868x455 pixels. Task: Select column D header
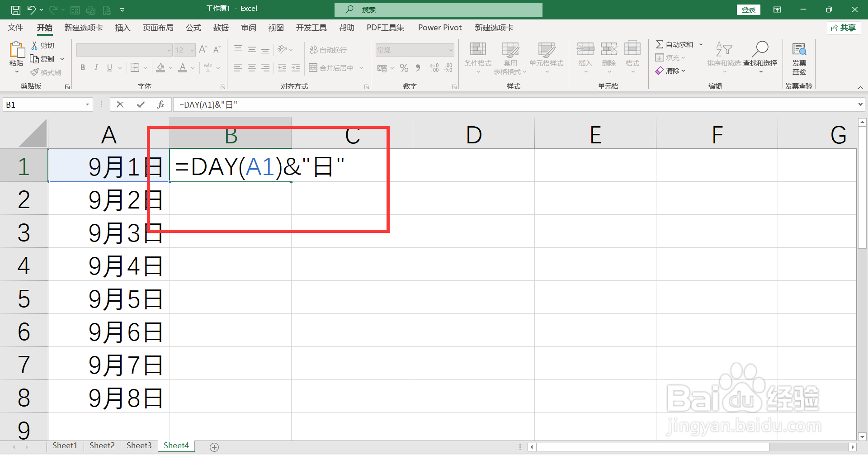click(474, 134)
